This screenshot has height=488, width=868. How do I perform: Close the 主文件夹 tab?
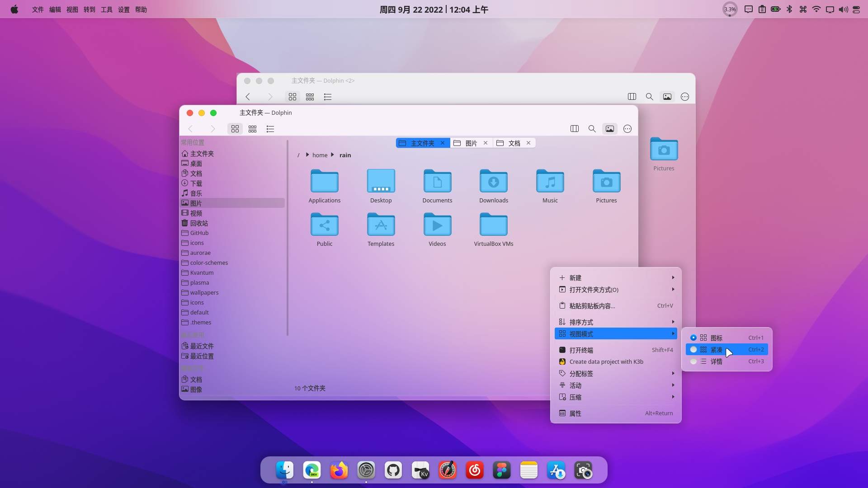click(443, 143)
